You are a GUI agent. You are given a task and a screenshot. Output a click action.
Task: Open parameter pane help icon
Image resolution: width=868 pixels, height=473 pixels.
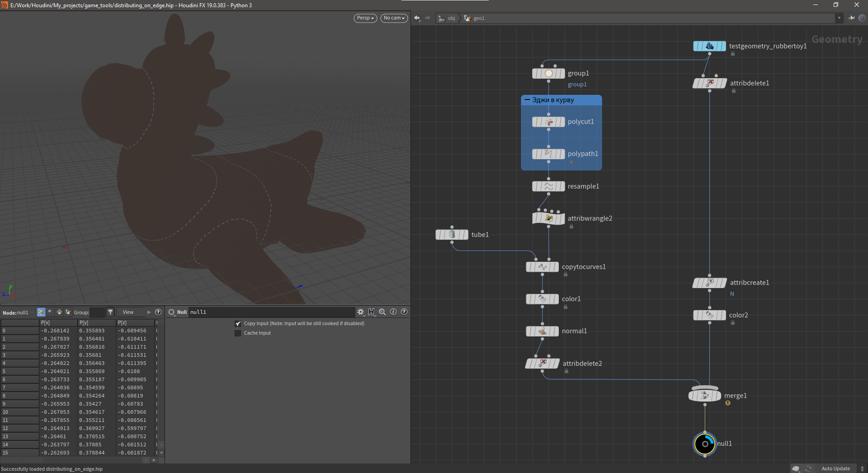tap(404, 312)
